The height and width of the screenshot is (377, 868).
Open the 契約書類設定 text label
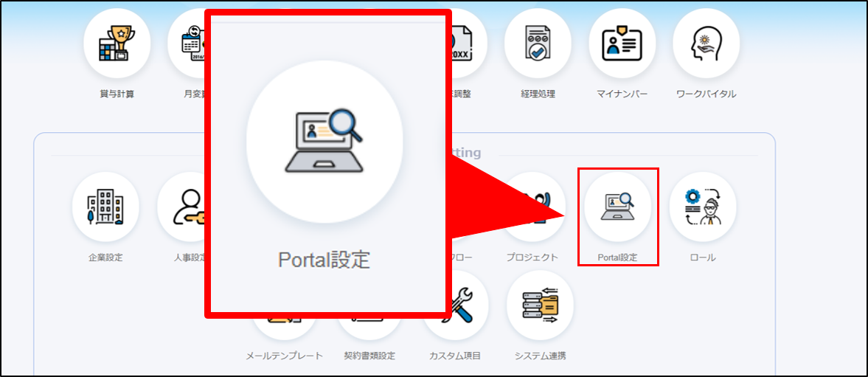tap(369, 356)
